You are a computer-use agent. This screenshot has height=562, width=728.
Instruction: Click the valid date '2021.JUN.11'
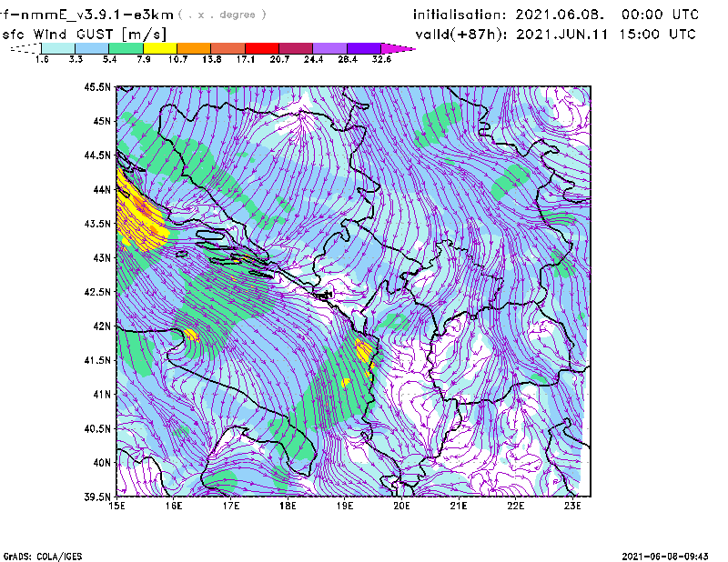pos(562,35)
